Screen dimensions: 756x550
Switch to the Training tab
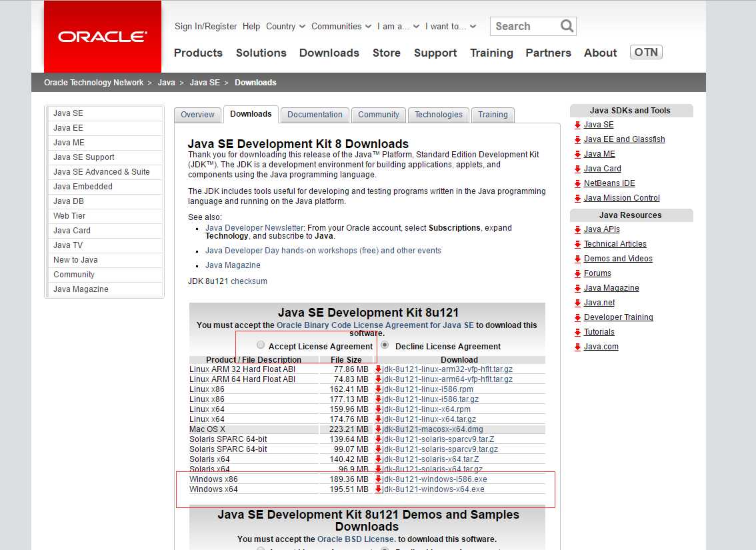[x=493, y=115]
